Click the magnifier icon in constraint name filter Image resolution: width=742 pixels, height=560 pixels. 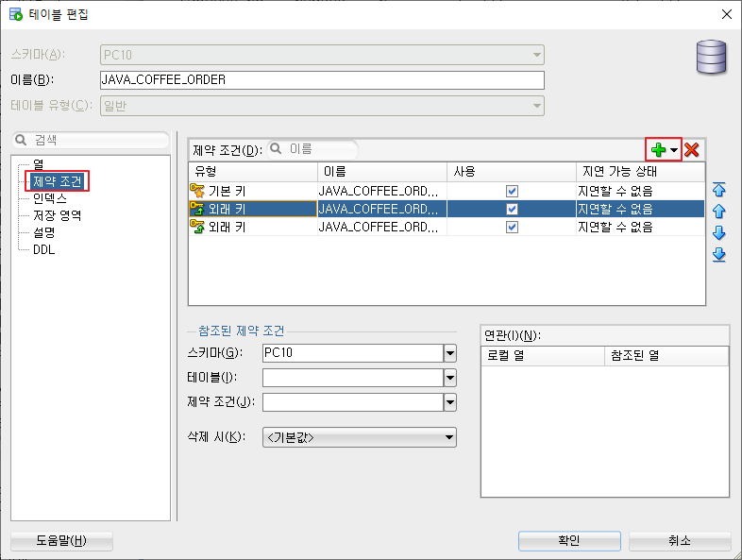coord(276,149)
